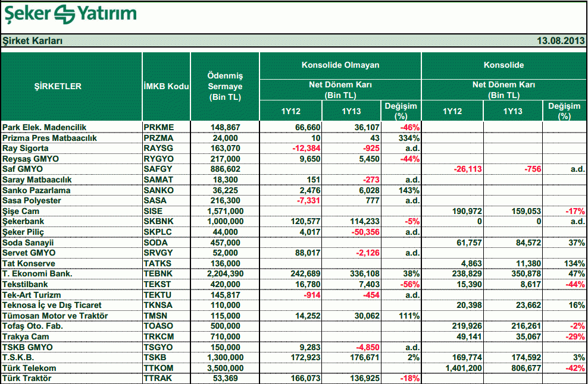Click the -50,356 value

point(365,232)
